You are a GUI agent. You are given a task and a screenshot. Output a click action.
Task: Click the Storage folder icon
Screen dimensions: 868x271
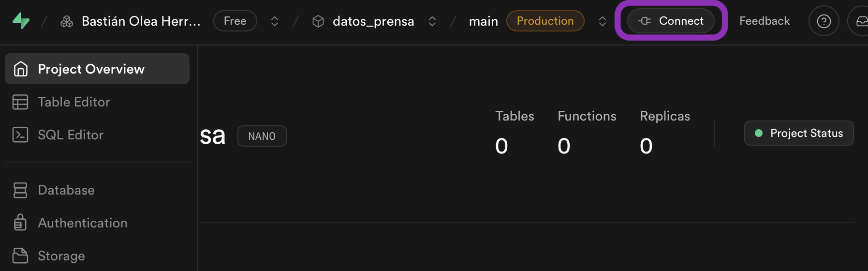pos(20,256)
